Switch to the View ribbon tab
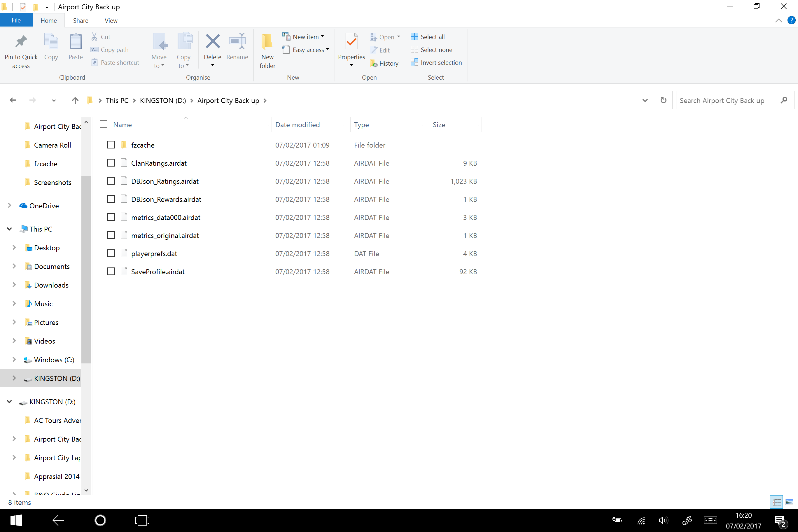 (x=111, y=20)
